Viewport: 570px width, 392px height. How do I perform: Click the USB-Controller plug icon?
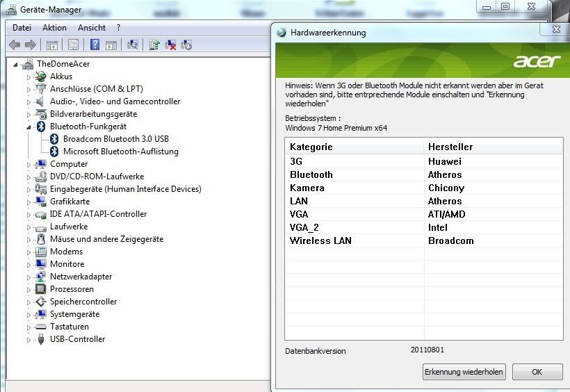41,339
